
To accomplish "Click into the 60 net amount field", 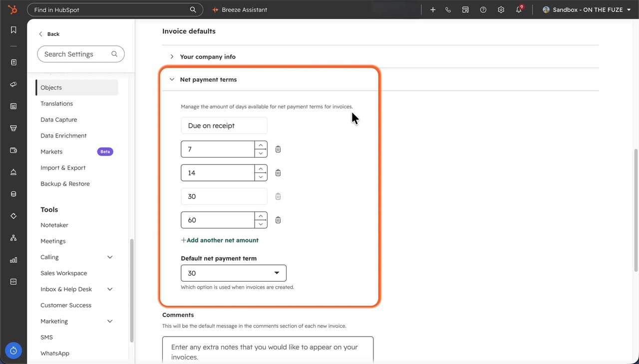I will 218,220.
